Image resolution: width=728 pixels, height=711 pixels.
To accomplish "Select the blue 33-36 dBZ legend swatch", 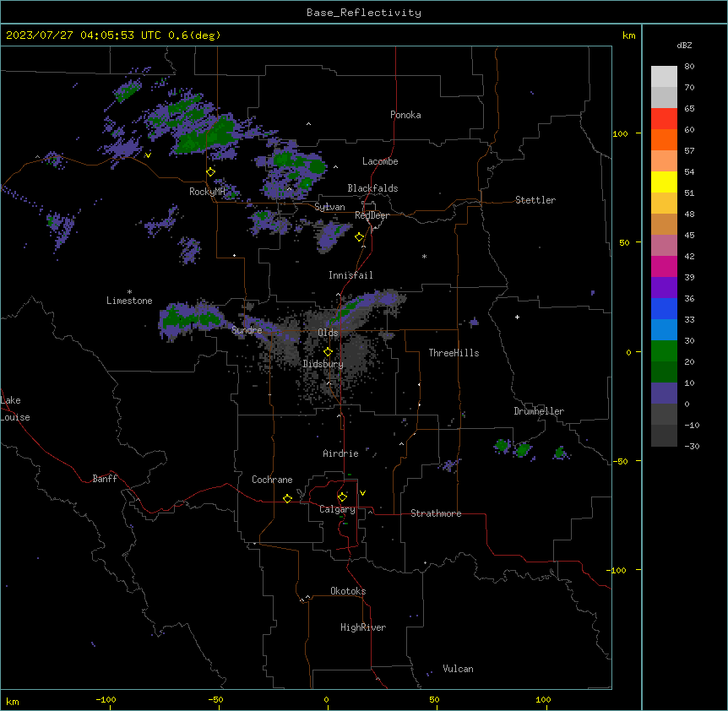I will [664, 308].
